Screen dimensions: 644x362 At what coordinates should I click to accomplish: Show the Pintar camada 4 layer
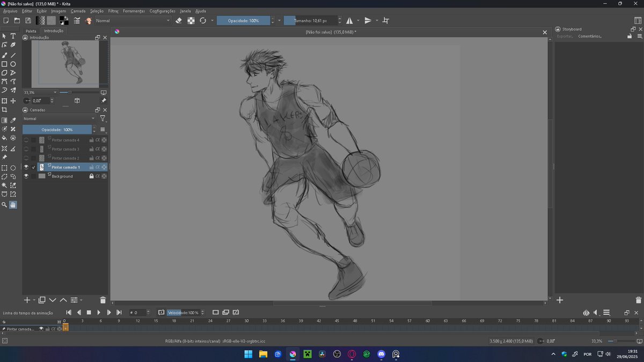click(x=26, y=139)
